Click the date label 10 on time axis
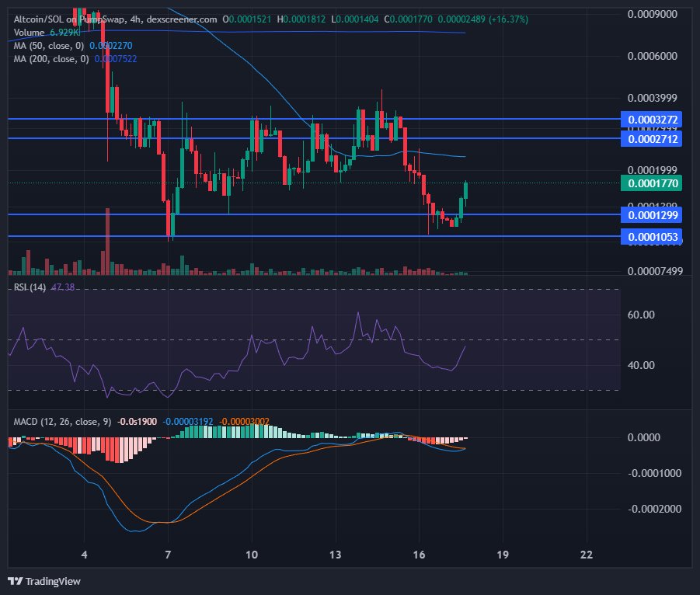The height and width of the screenshot is (595, 700). 252,555
